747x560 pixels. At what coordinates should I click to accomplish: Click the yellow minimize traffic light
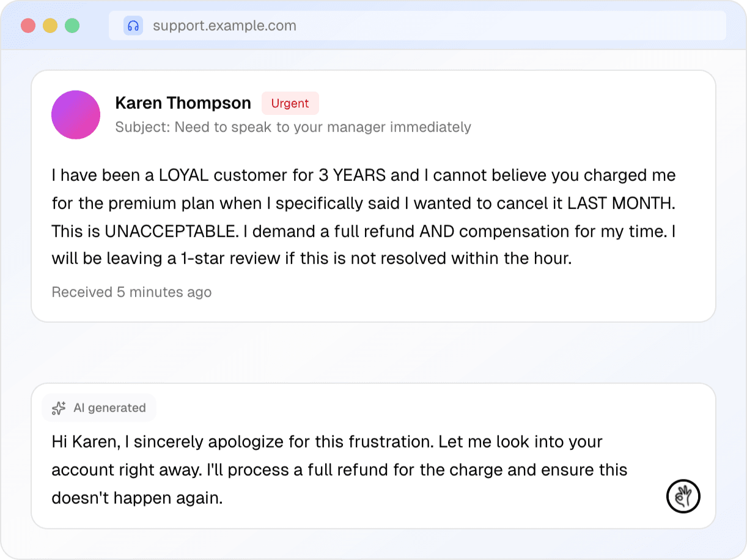tap(49, 25)
